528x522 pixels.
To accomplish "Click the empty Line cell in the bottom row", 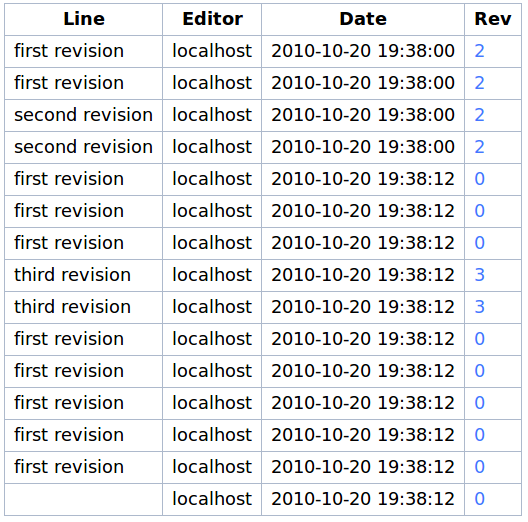I will (84, 499).
